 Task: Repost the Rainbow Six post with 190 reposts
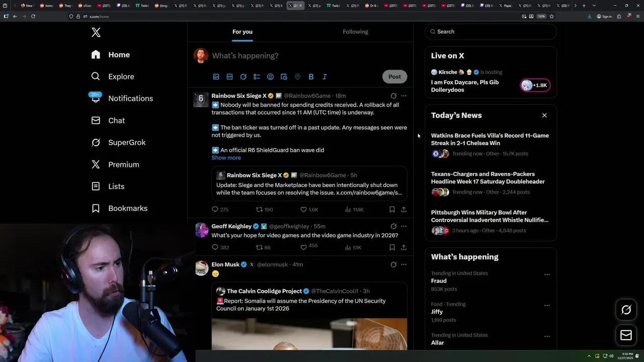tap(264, 210)
